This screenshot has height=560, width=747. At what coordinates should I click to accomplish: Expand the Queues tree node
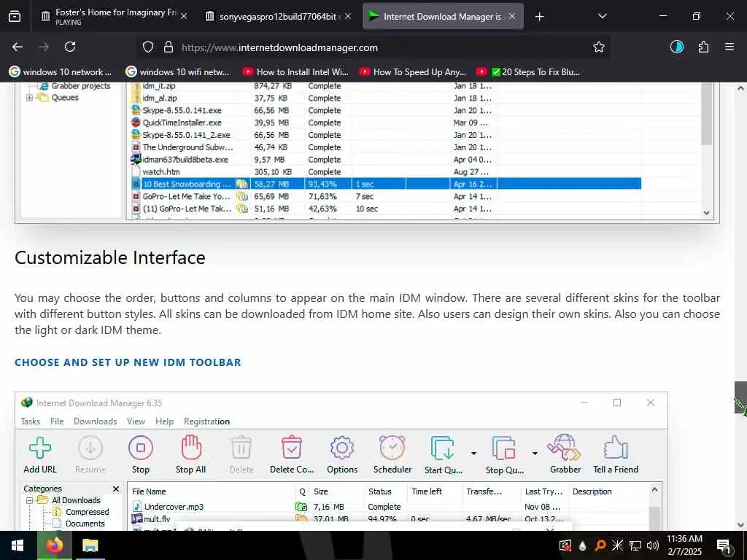click(29, 98)
